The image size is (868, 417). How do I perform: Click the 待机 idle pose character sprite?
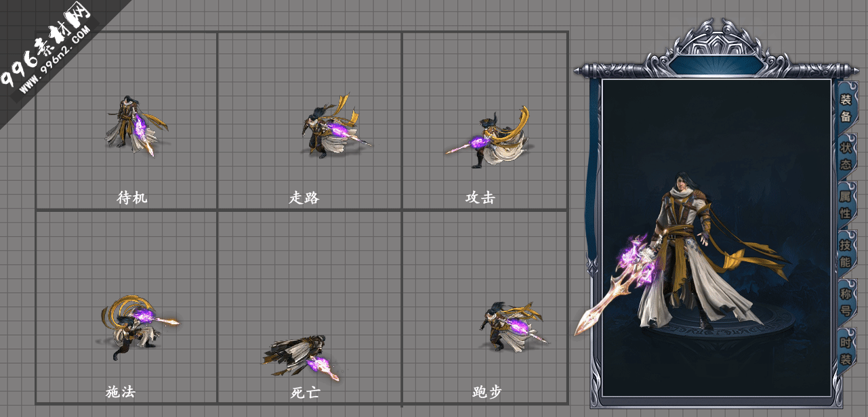coord(136,126)
